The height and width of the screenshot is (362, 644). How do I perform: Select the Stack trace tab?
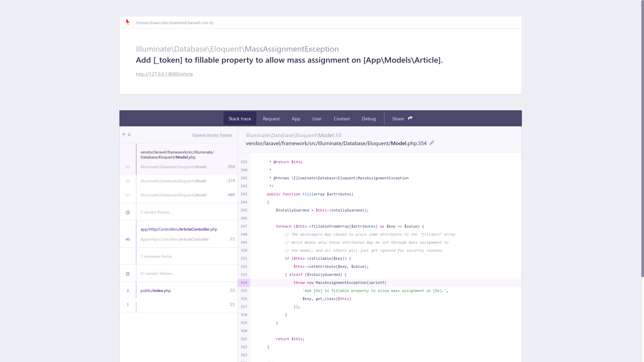click(239, 118)
